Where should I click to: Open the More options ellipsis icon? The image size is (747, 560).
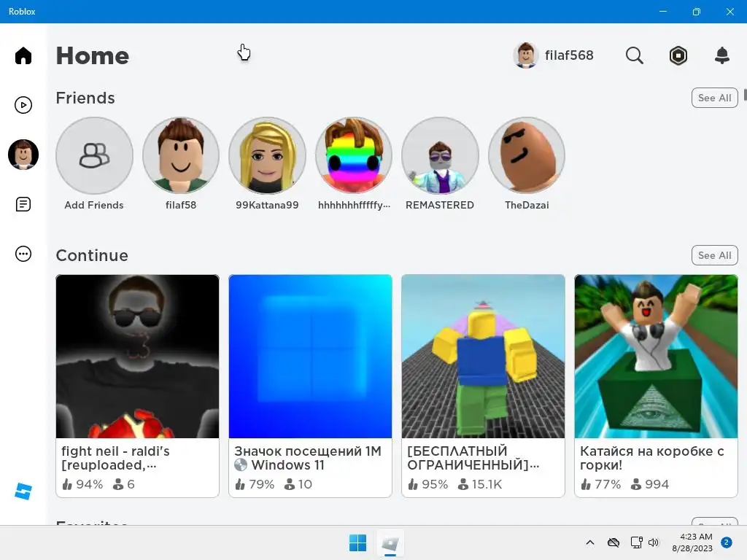coord(23,254)
